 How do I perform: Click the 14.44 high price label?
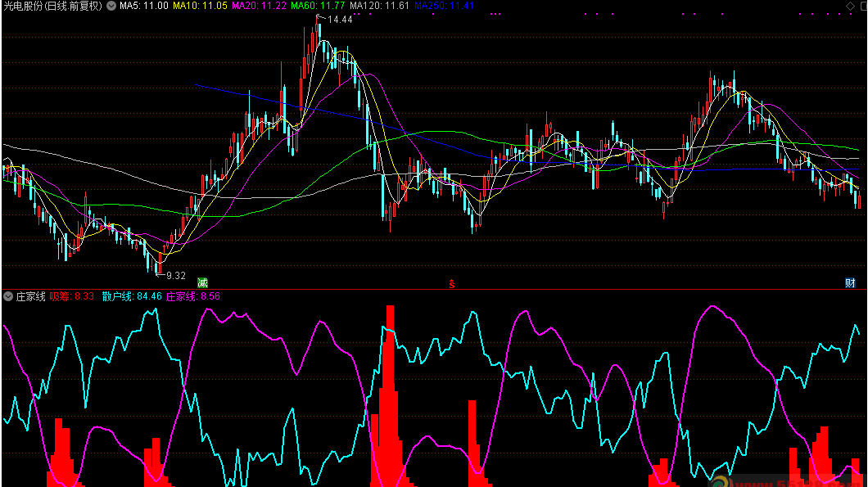tap(340, 20)
